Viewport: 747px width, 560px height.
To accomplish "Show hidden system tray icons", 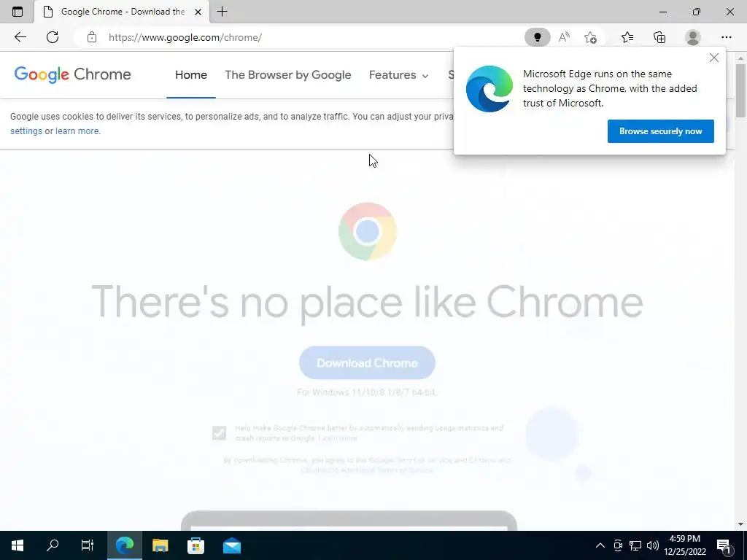I will click(600, 545).
